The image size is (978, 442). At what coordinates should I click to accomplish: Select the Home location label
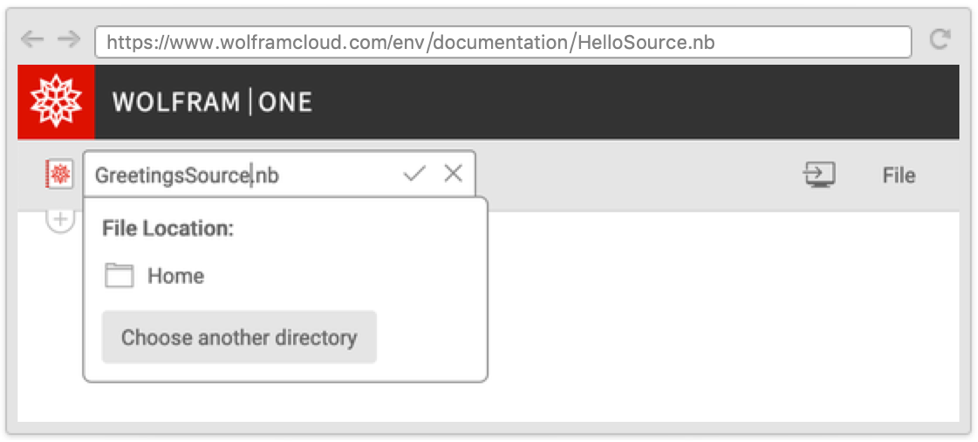click(x=176, y=276)
